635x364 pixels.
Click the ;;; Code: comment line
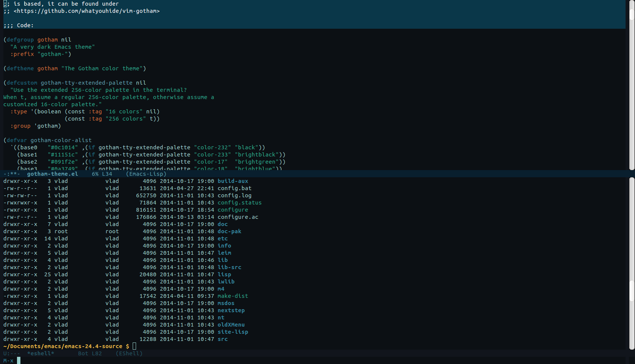19,25
